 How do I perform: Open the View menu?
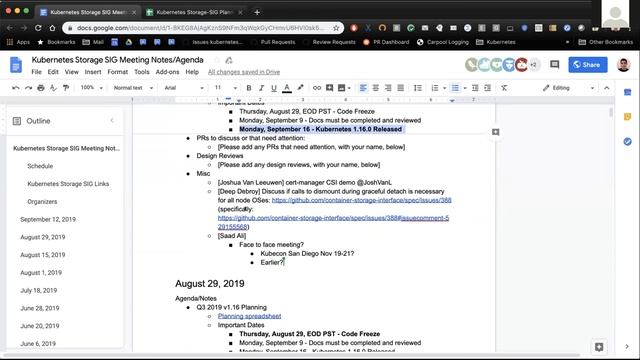click(x=71, y=72)
